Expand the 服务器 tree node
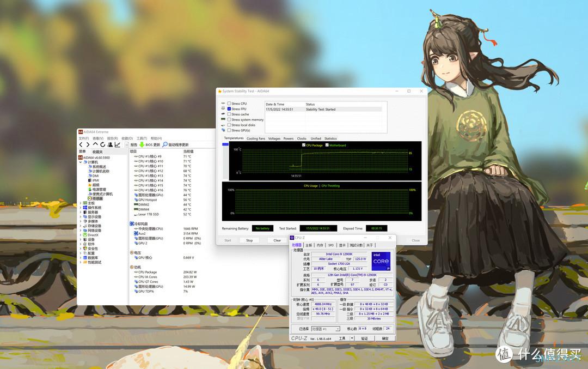This screenshot has height=369, width=588. click(x=81, y=212)
